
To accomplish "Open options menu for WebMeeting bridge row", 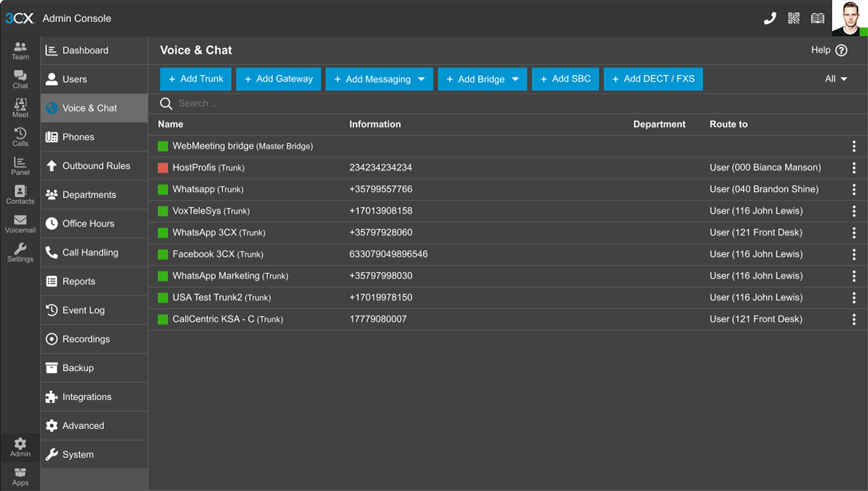I will click(854, 146).
